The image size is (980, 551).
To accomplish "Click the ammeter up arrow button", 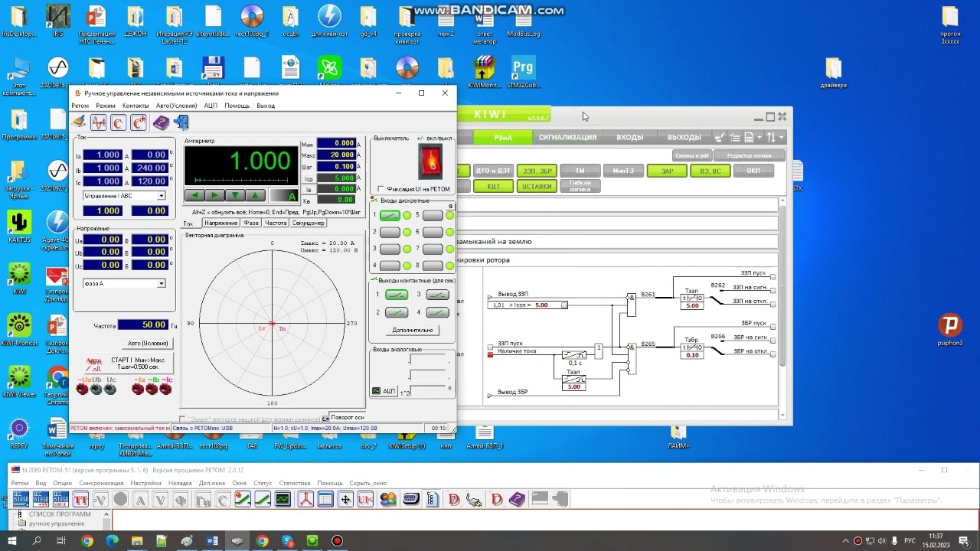I will pyautogui.click(x=256, y=196).
